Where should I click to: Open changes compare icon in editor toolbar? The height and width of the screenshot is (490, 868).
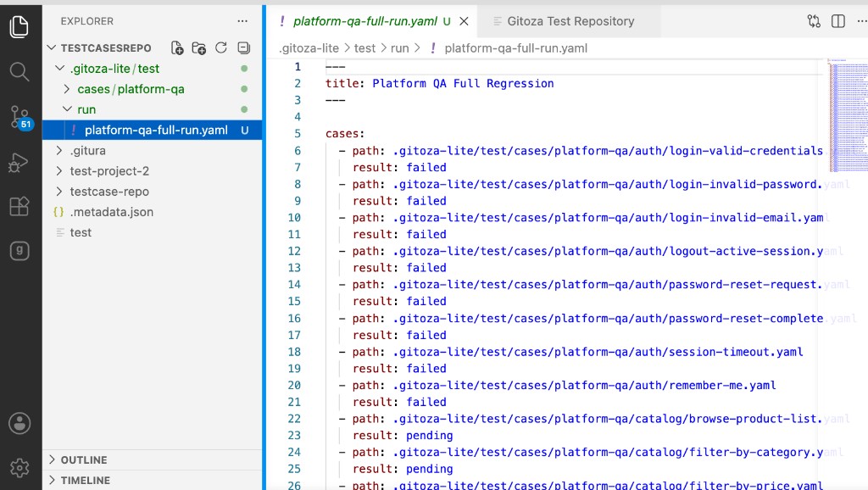[814, 21]
